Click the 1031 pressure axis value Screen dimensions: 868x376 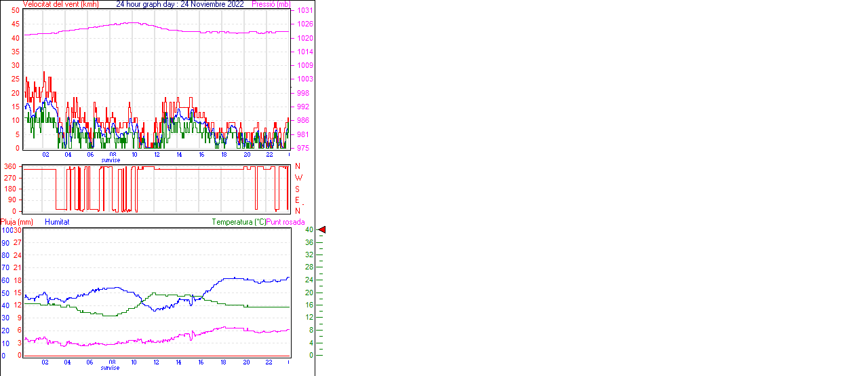304,11
